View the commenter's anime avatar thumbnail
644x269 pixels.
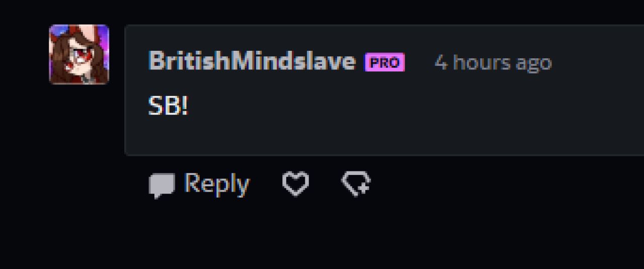(x=79, y=54)
